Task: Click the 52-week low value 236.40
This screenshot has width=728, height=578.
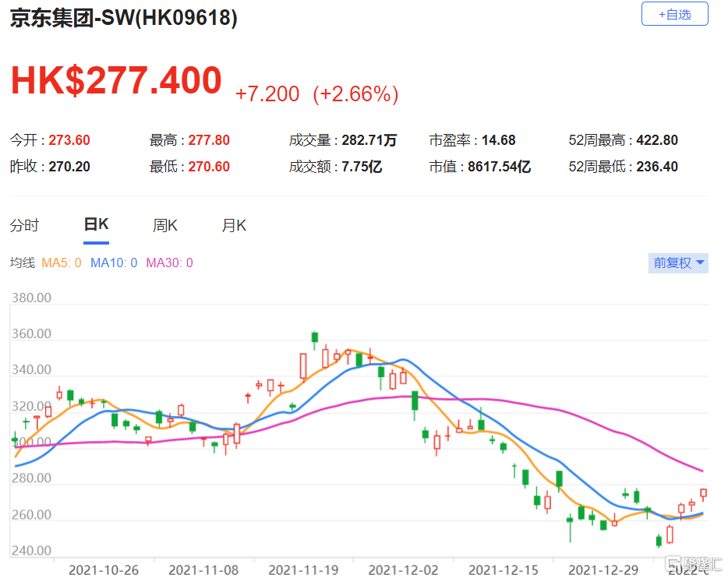Action: 657,167
